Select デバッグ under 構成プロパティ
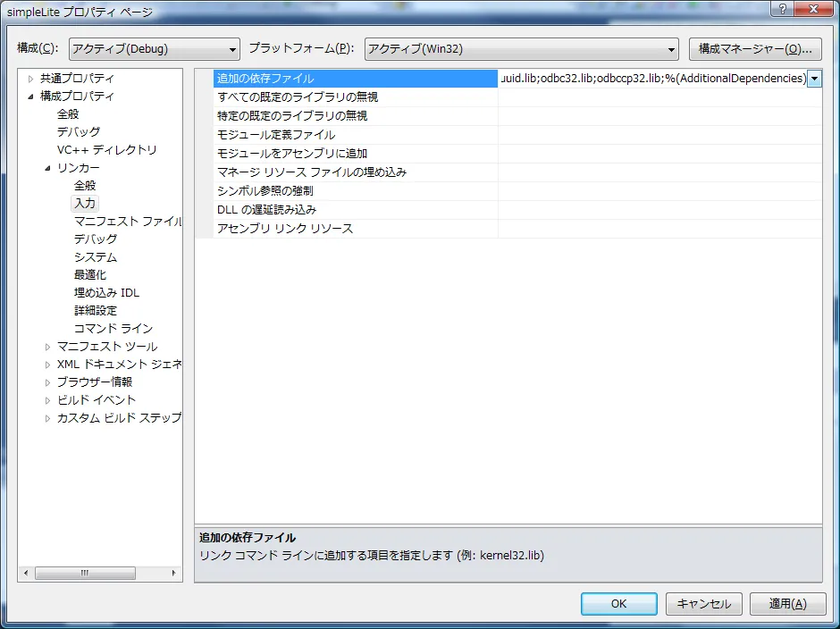The width and height of the screenshot is (840, 629). point(79,132)
